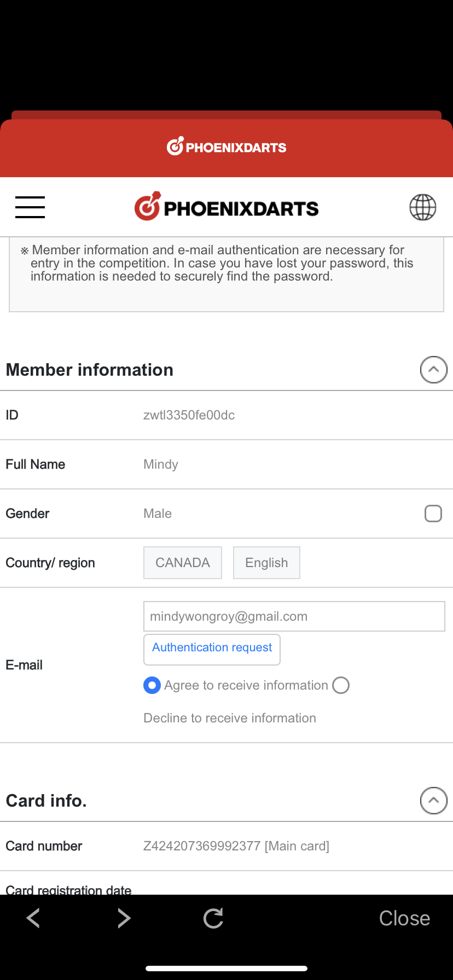Open the English language selector
Viewport: 453px width, 980px height.
(x=266, y=563)
